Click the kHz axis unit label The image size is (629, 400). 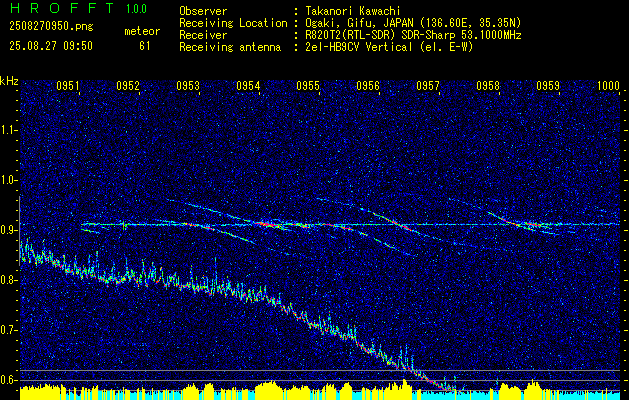point(9,81)
